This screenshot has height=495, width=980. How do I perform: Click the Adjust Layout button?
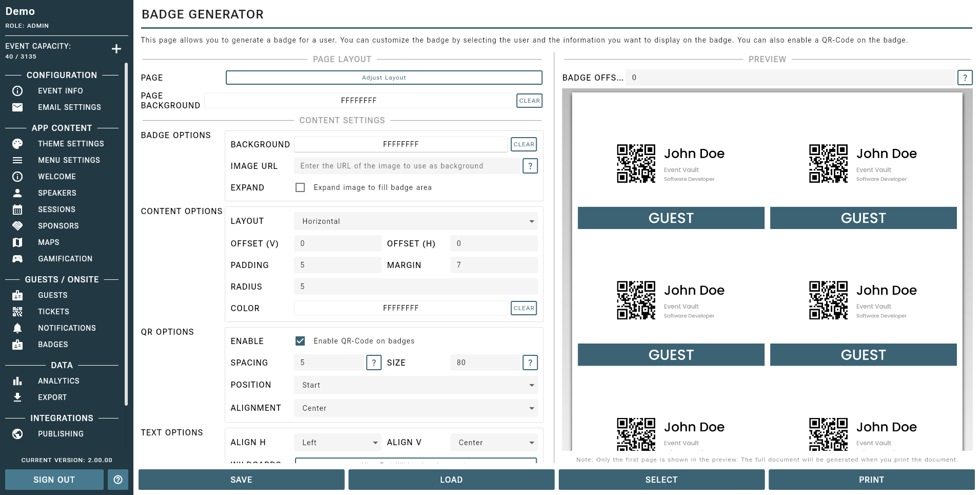(384, 78)
